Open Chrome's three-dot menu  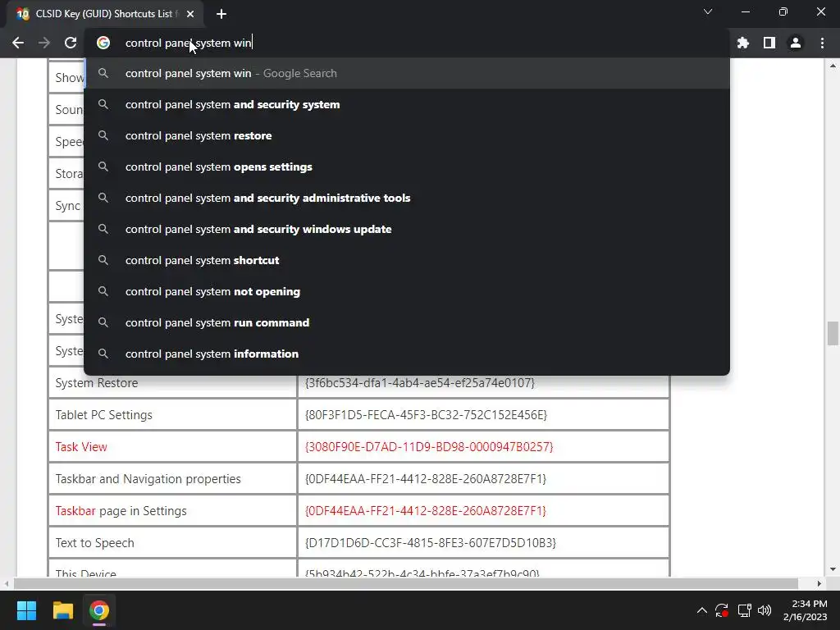tap(822, 43)
